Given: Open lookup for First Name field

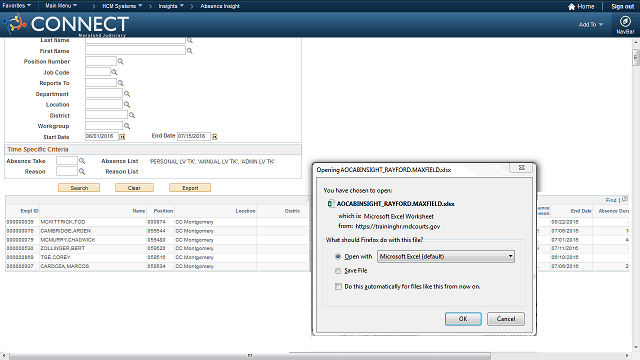Looking at the screenshot, I should (x=190, y=51).
